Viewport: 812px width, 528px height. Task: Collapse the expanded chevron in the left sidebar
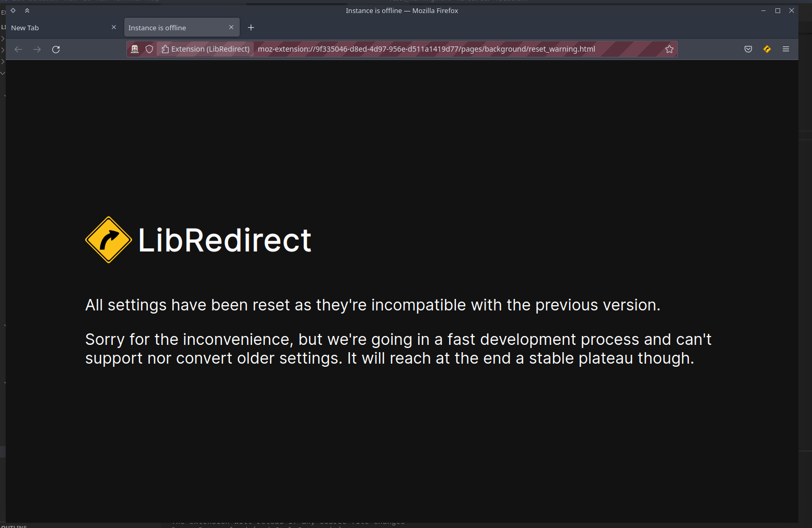coord(3,73)
